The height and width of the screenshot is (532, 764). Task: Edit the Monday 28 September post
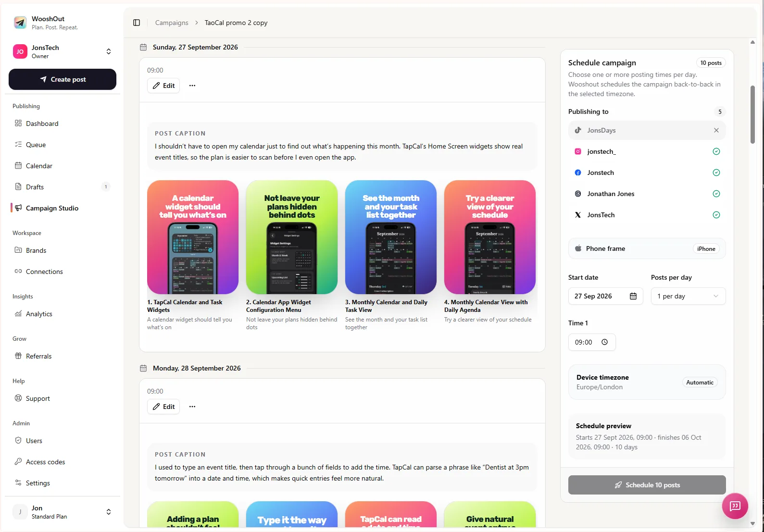163,407
